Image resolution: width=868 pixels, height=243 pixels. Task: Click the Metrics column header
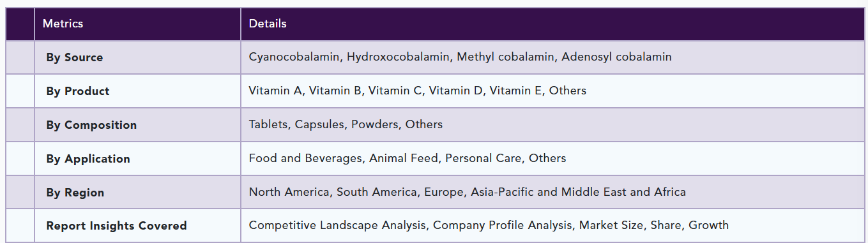tap(63, 24)
